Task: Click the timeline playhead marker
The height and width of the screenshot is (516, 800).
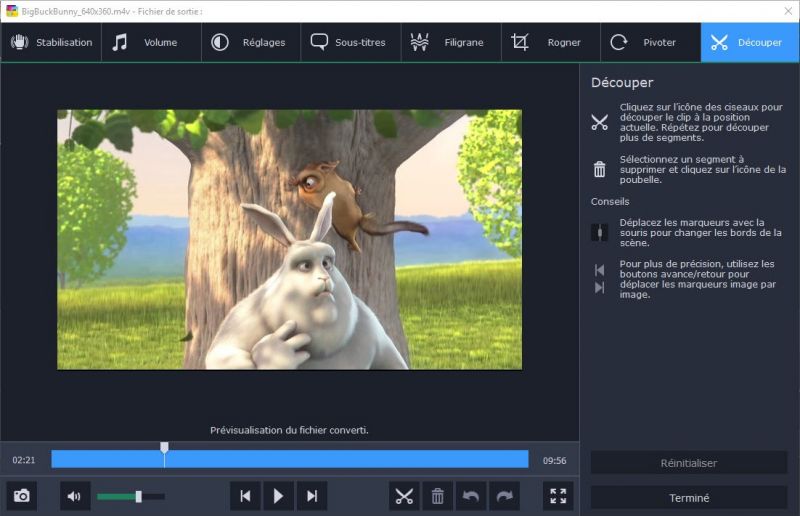Action: [x=164, y=448]
